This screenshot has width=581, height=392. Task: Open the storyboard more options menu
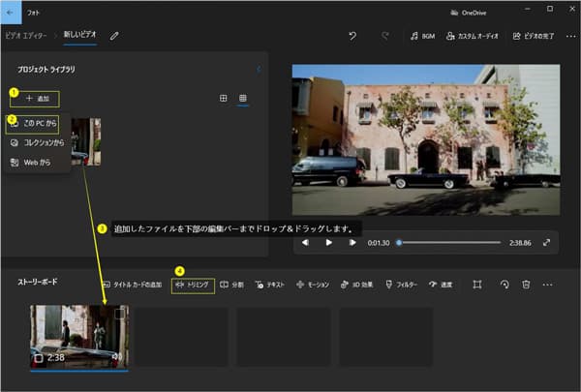(x=548, y=285)
